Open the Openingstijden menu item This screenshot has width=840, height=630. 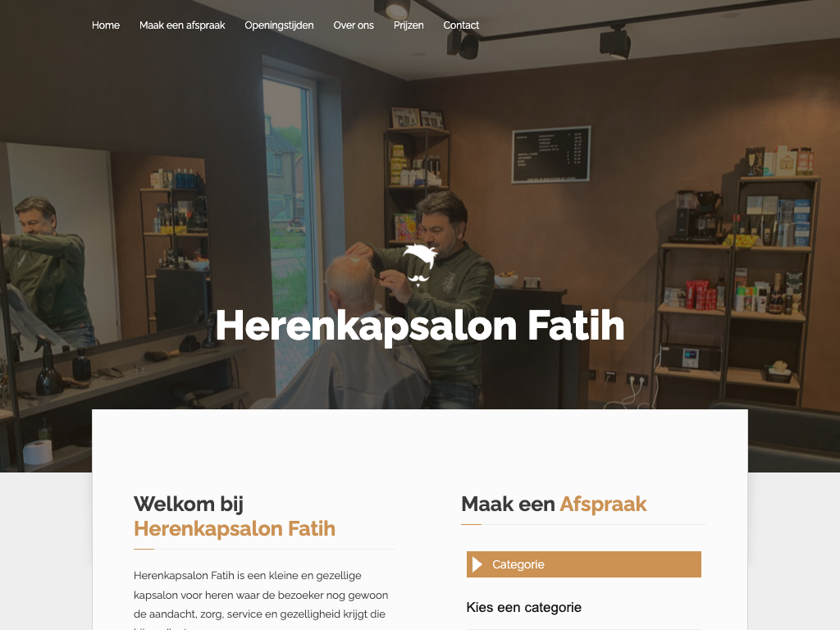pos(279,25)
